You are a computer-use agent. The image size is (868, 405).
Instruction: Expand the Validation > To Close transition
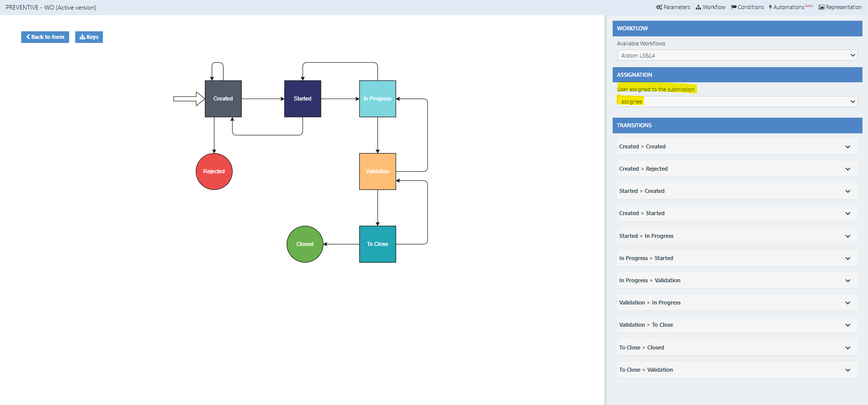pos(737,325)
